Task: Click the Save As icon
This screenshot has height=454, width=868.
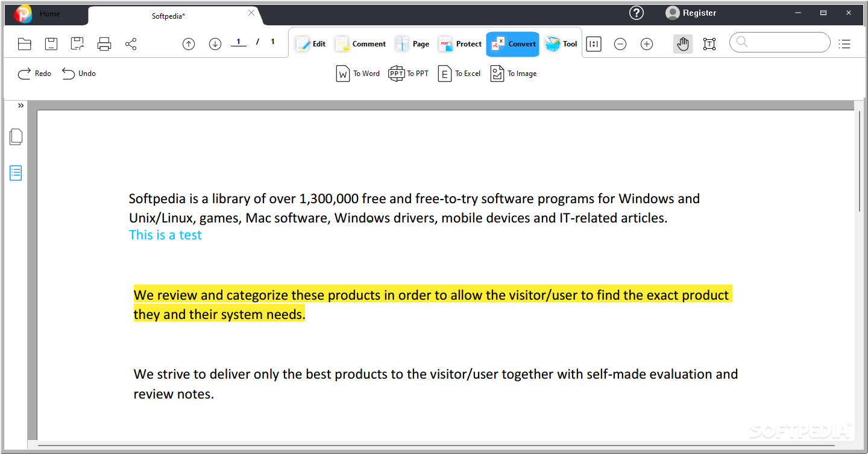Action: [77, 44]
